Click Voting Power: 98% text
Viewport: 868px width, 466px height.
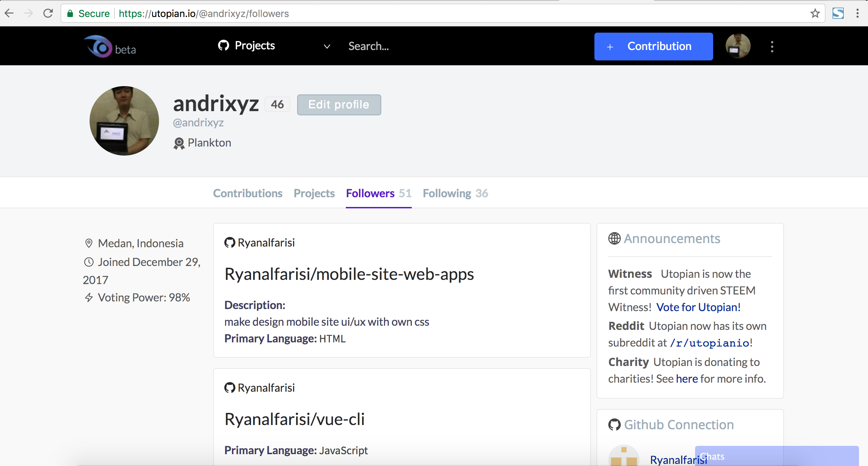144,298
